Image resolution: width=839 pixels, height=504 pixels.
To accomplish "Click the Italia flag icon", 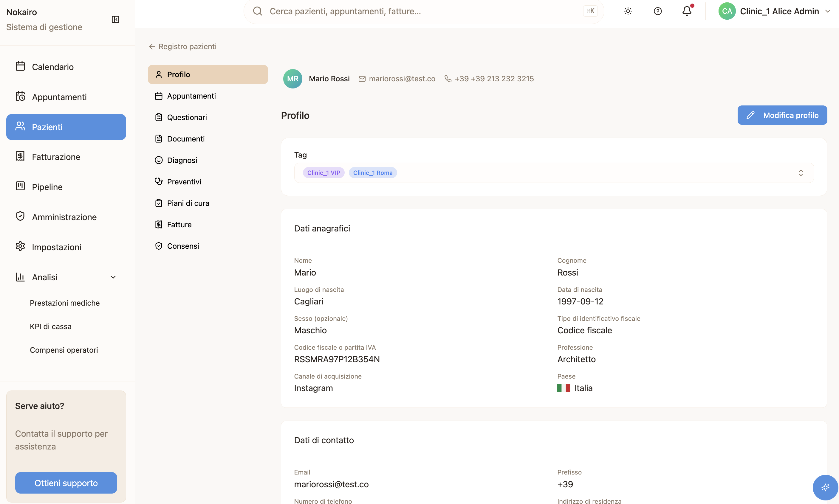I will [563, 388].
